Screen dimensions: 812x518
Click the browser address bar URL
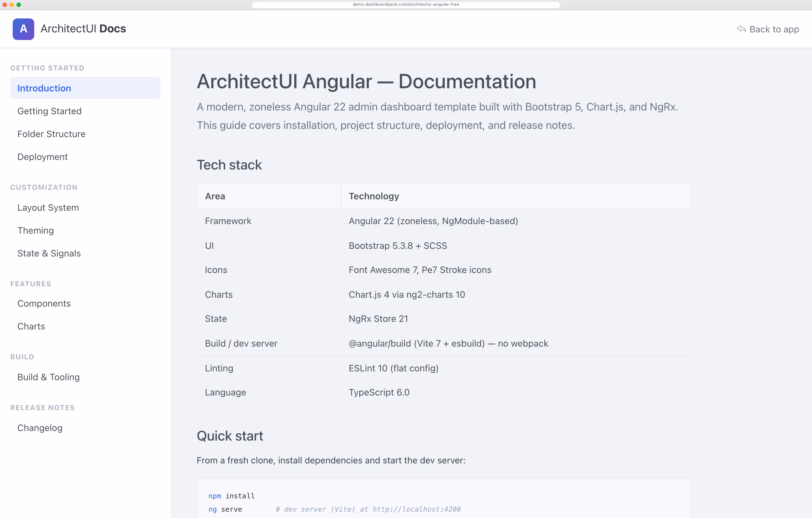pos(406,4)
